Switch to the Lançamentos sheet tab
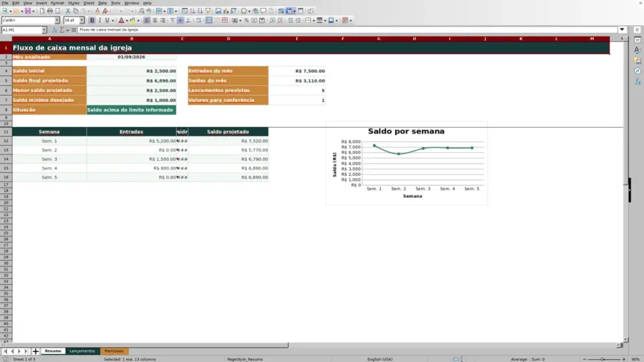 82,351
